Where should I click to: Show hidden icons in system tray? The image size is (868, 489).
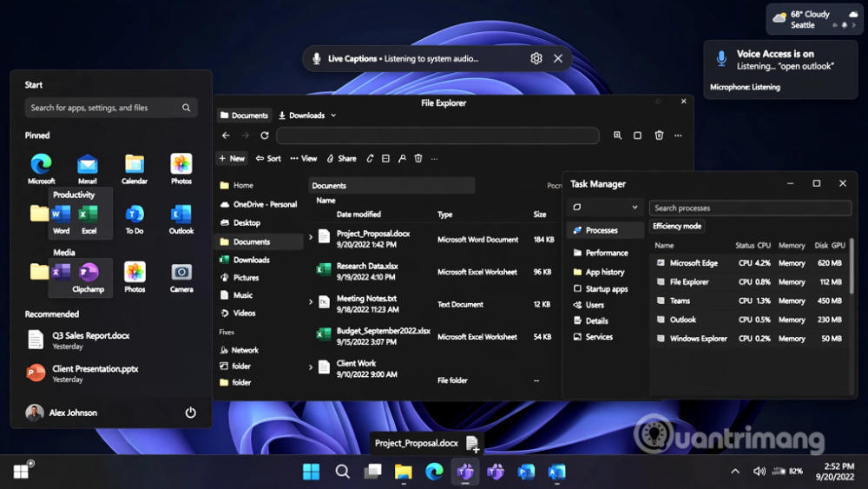point(735,472)
